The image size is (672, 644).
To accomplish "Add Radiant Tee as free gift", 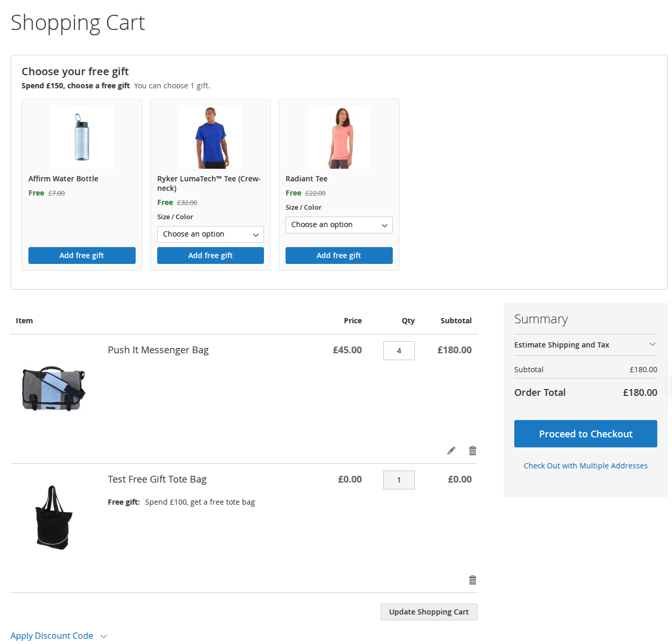I will coord(339,255).
